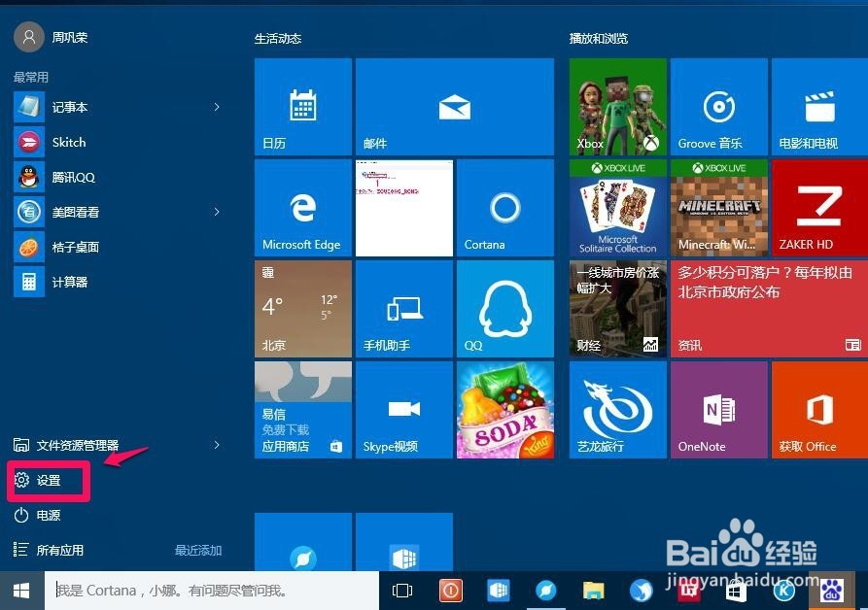Open the News (资讯) tile
This screenshot has width=868, height=610.
pos(770,309)
